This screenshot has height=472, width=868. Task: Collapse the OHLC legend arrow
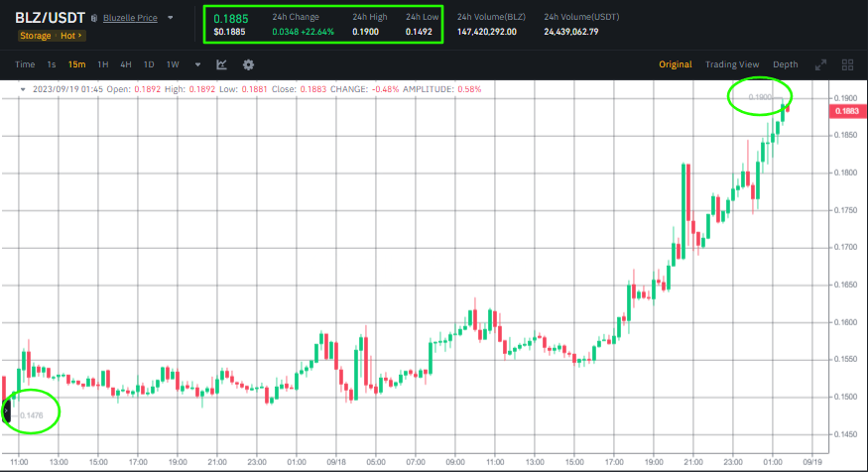pos(23,89)
